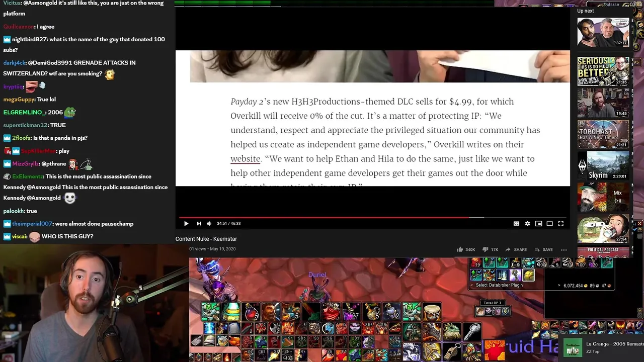Image resolution: width=644 pixels, height=362 pixels.
Task: Open the 'website' link in the article
Action: [245, 159]
